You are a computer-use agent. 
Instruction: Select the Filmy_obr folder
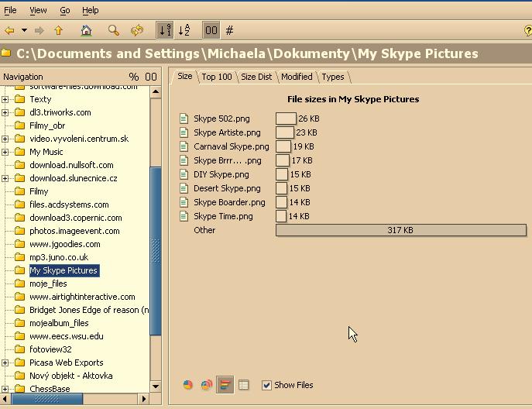pos(47,125)
